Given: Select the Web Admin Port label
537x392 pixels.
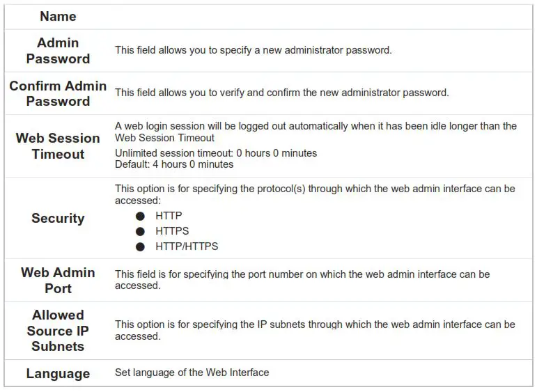Looking at the screenshot, I should point(58,280).
